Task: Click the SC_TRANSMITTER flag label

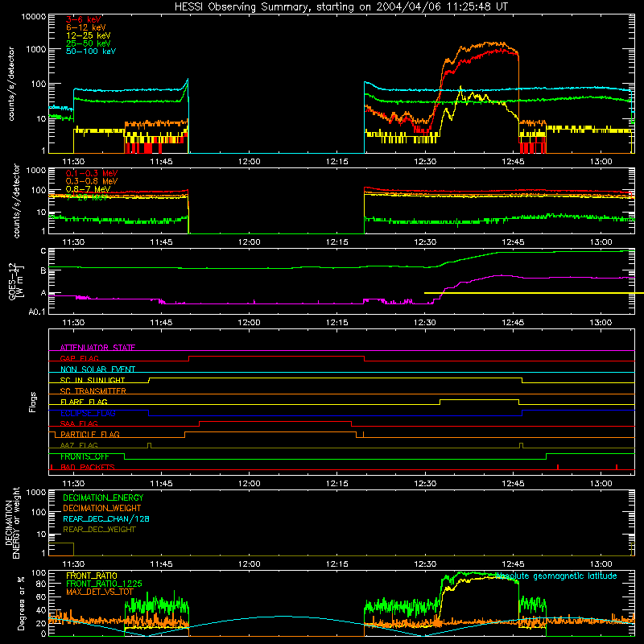Action: coord(93,391)
